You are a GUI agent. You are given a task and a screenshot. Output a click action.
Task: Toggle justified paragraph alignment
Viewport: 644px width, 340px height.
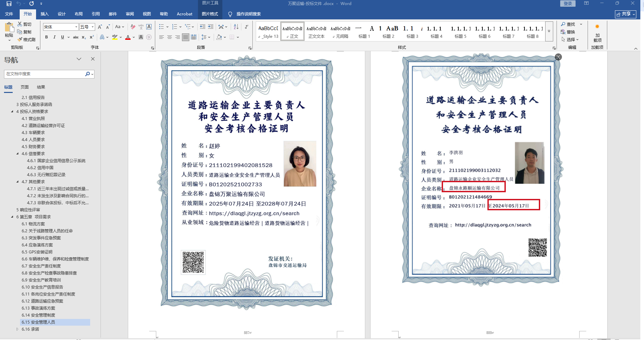pos(186,37)
